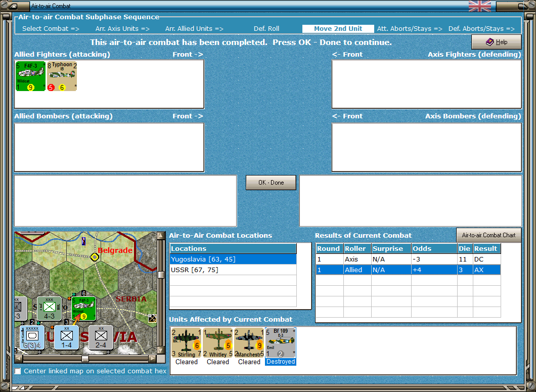Click the Stirling bomber unit counter

point(186,343)
